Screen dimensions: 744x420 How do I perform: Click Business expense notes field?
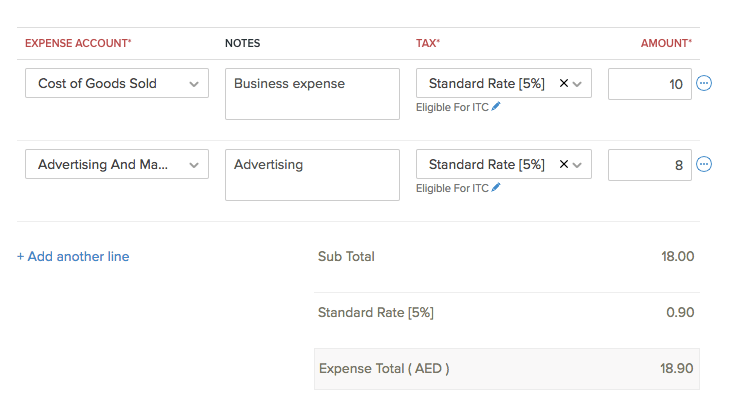(x=312, y=93)
